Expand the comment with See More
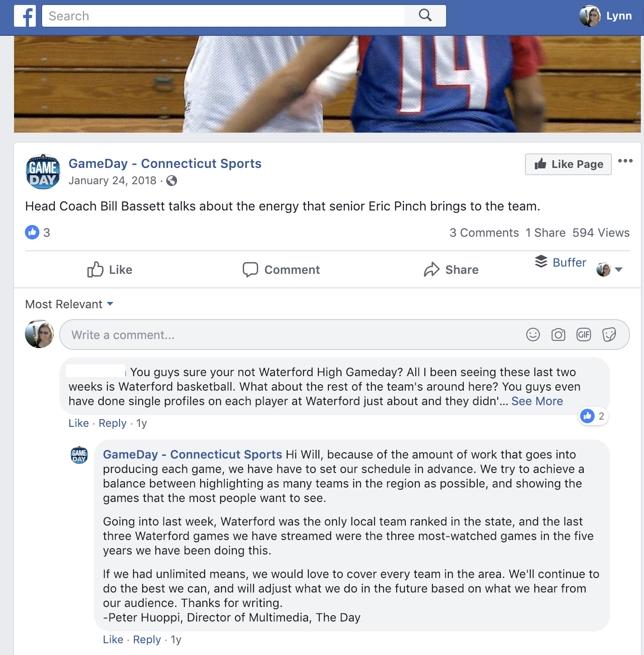 (x=537, y=401)
